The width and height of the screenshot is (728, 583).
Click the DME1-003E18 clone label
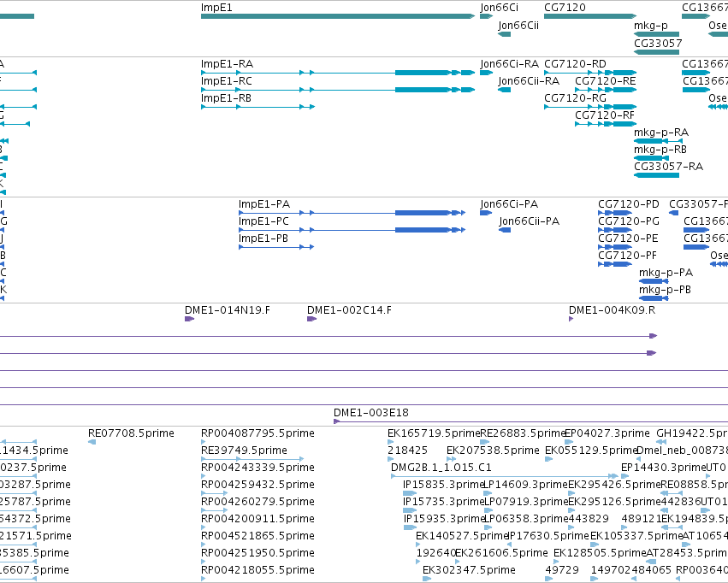pyautogui.click(x=371, y=413)
